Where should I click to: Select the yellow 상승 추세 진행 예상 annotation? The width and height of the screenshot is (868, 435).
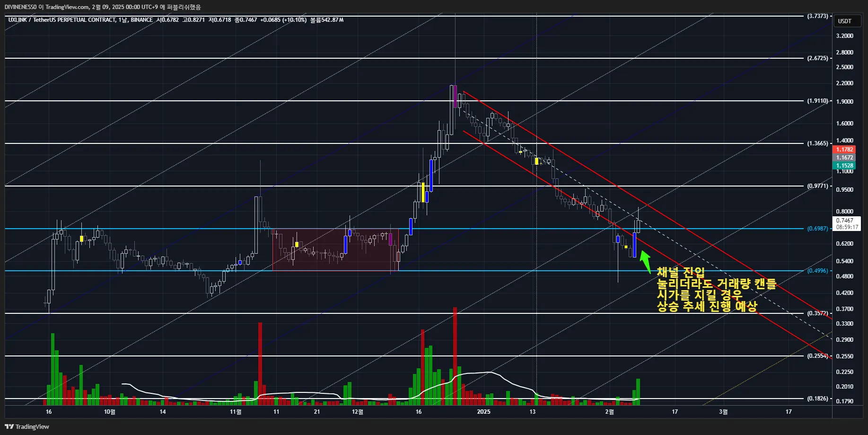click(x=707, y=306)
